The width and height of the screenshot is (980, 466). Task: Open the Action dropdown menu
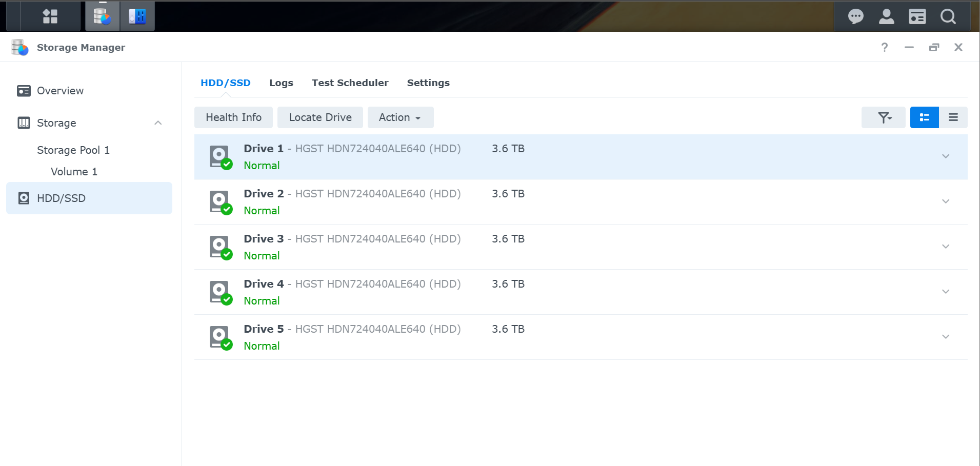[x=400, y=117]
